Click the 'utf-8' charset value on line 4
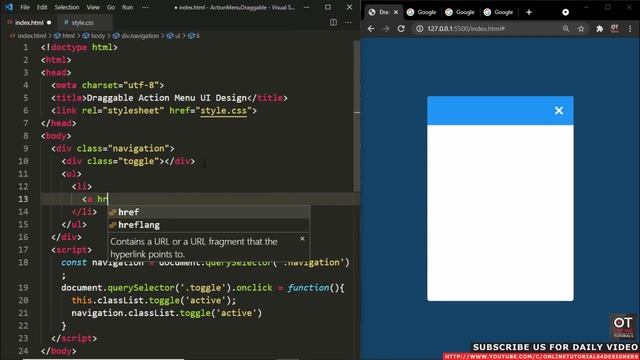This screenshot has height=360, width=640. (141, 85)
